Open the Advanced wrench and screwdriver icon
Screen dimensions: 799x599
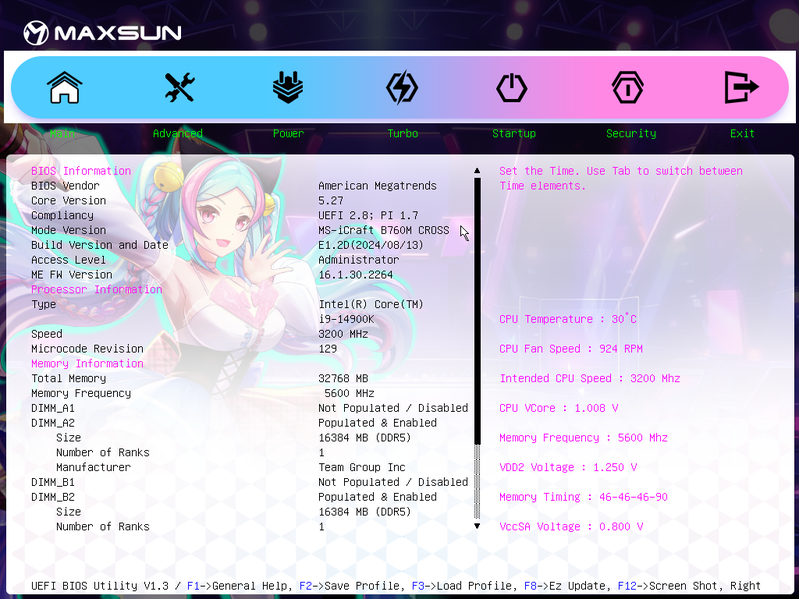(179, 87)
